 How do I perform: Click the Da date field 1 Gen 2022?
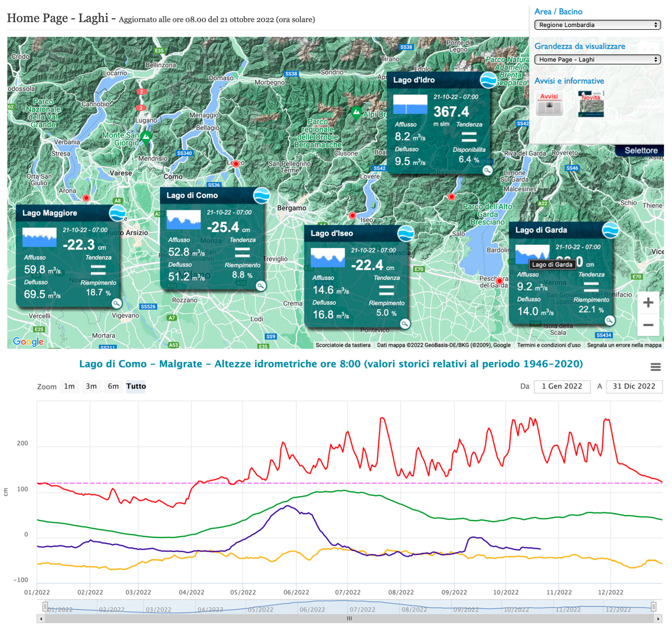pyautogui.click(x=562, y=386)
